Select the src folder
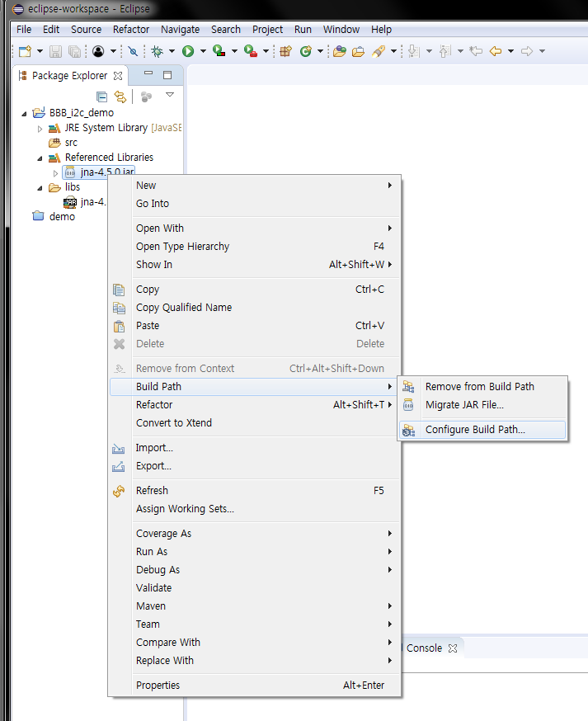This screenshot has width=588, height=721. (63, 143)
